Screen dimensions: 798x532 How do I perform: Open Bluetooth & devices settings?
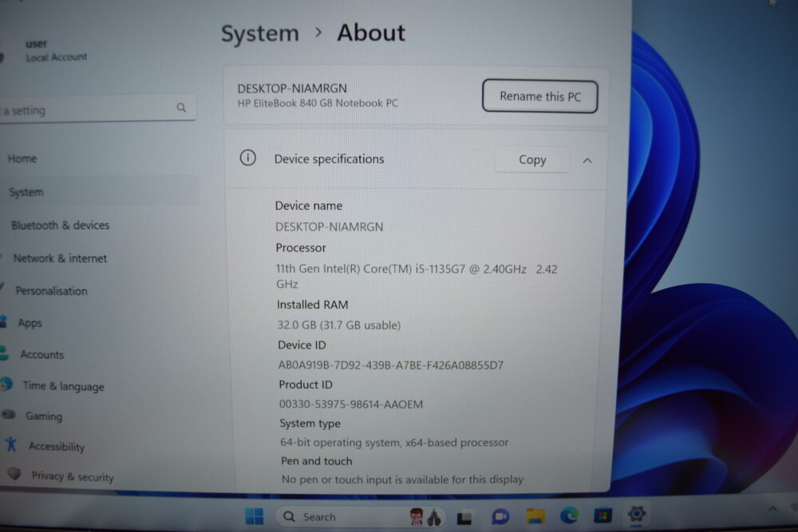(x=61, y=225)
